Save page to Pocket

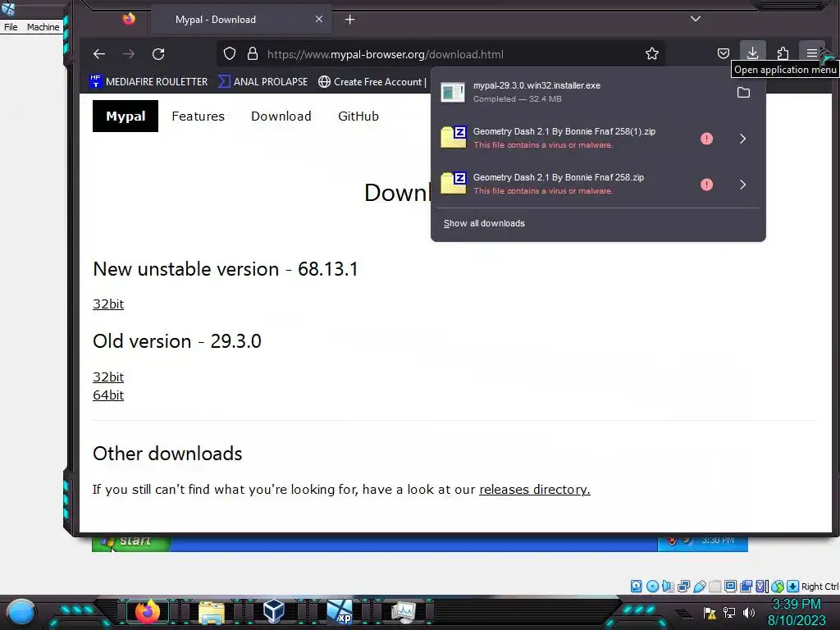724,53
